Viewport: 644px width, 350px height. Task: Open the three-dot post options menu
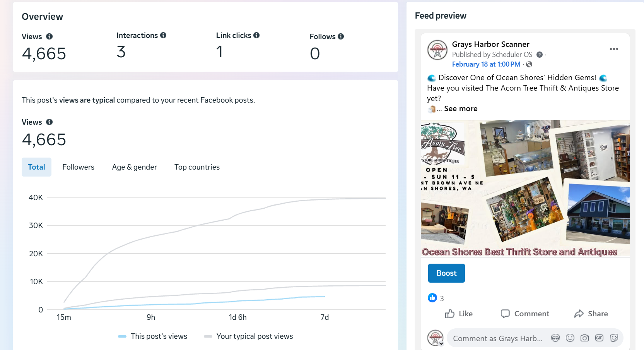point(614,49)
